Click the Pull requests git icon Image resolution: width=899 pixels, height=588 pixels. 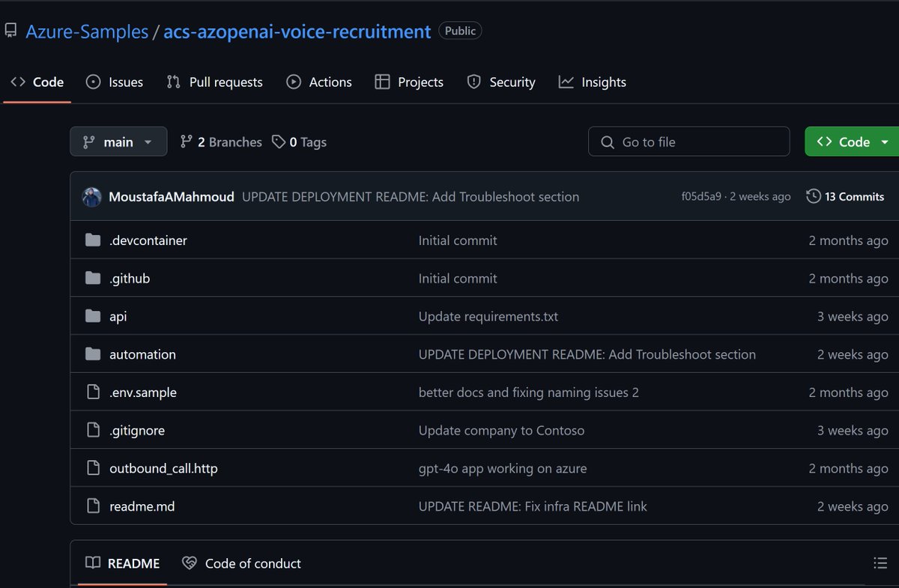coord(174,82)
